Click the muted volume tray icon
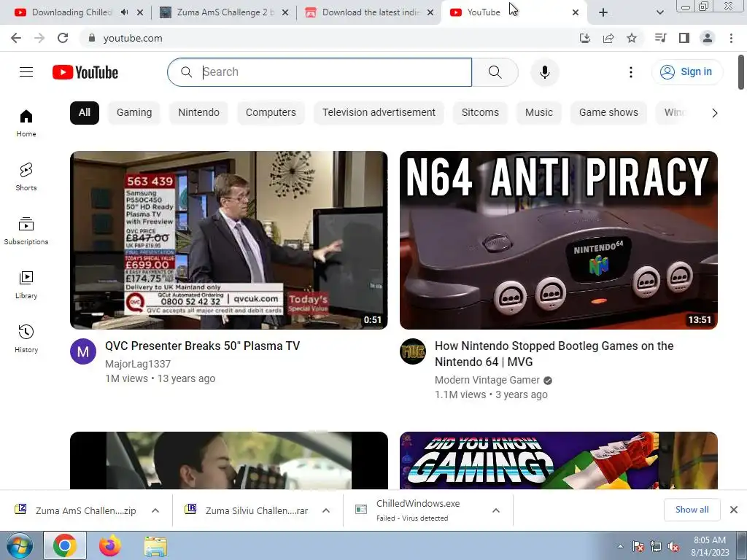 click(673, 546)
